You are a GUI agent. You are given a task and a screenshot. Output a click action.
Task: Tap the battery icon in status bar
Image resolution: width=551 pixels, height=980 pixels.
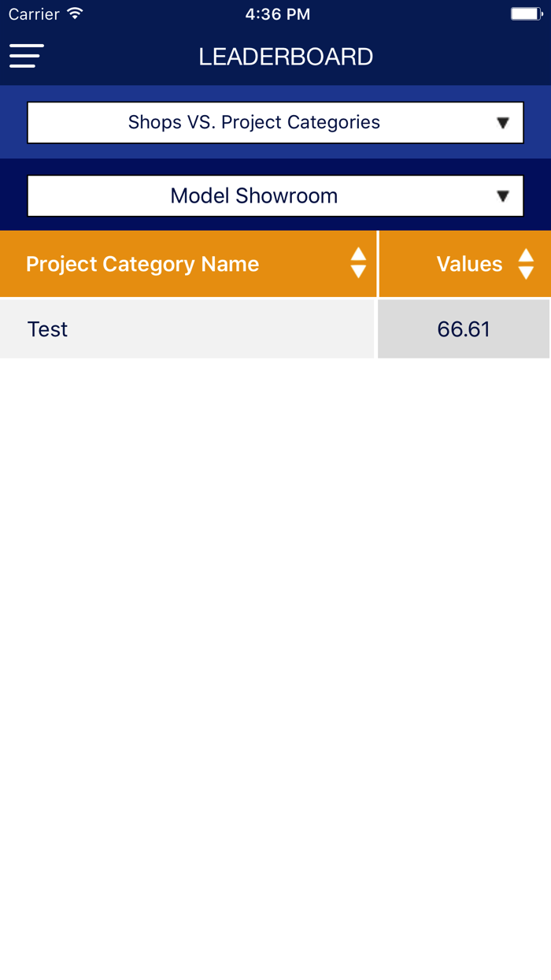(526, 14)
